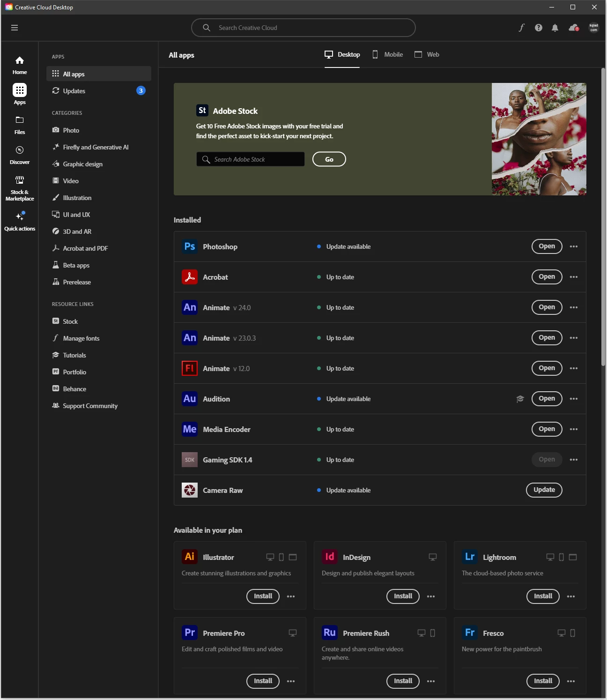This screenshot has height=700, width=607.
Task: Click the vertical scrollbar of app list
Action: 603,217
